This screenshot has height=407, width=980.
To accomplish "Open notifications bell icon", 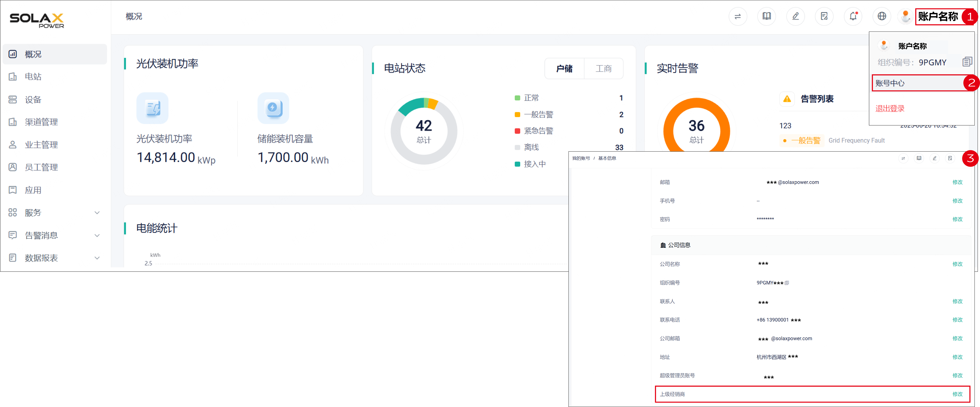I will 853,16.
